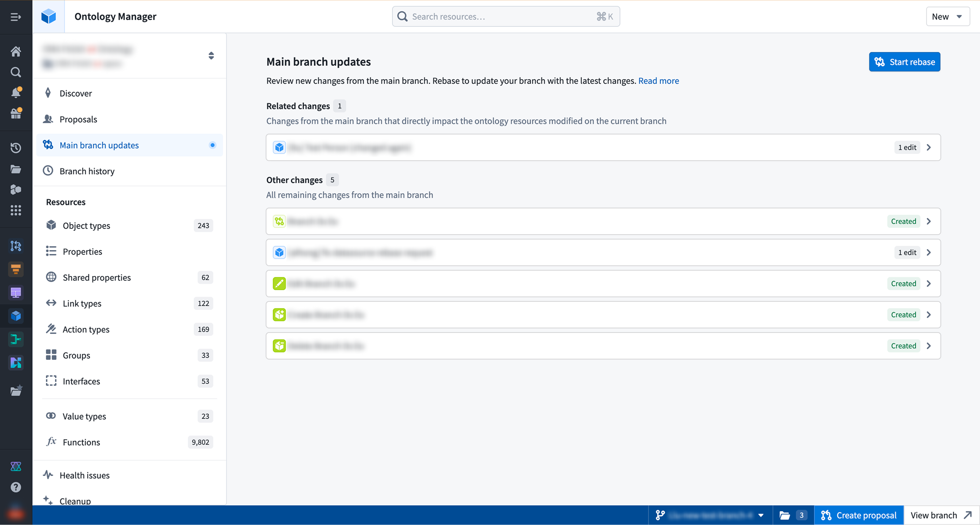Open the blue Ontology cube app icon in sidebar
Image resolution: width=980 pixels, height=525 pixels.
16,316
